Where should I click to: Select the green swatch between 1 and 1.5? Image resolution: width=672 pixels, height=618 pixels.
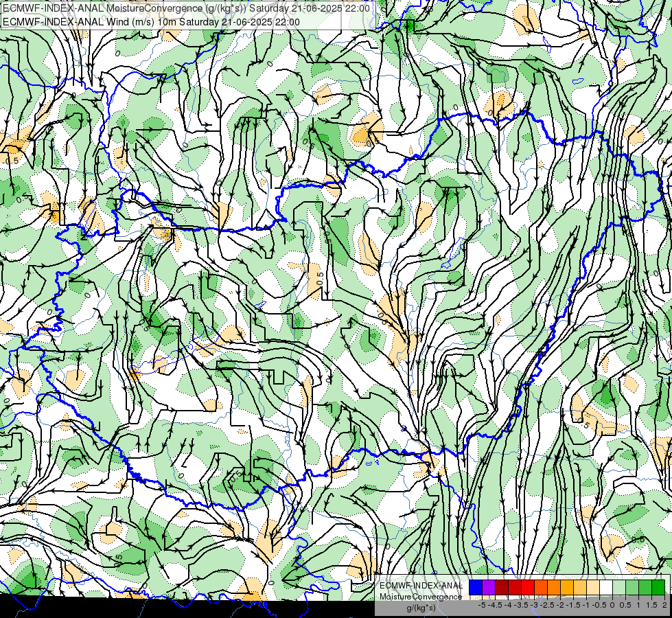click(x=645, y=588)
